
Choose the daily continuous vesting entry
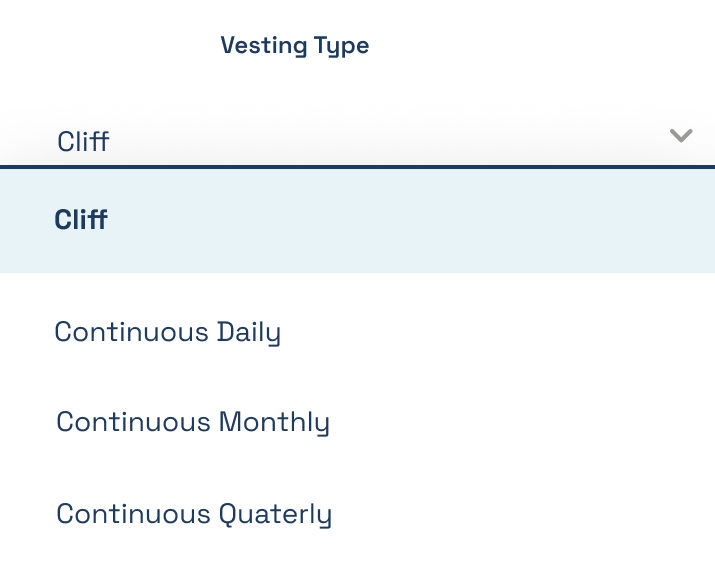(x=358, y=332)
